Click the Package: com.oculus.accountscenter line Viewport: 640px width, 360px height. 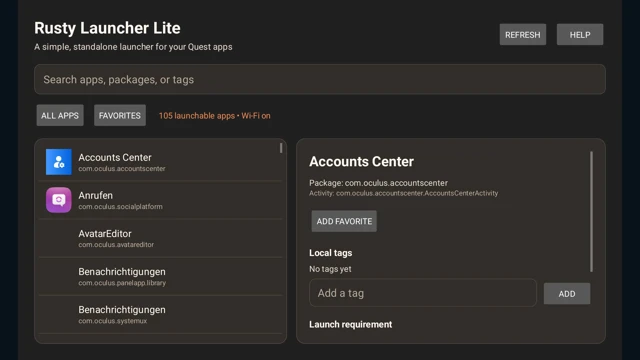coord(378,183)
